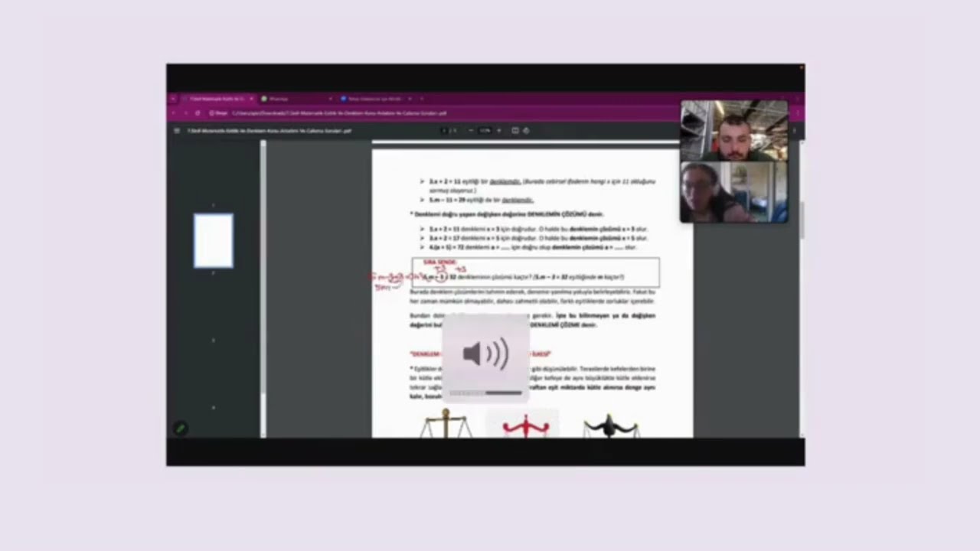This screenshot has height=551, width=980.
Task: Close the WhatsApp browser tab
Action: point(330,99)
